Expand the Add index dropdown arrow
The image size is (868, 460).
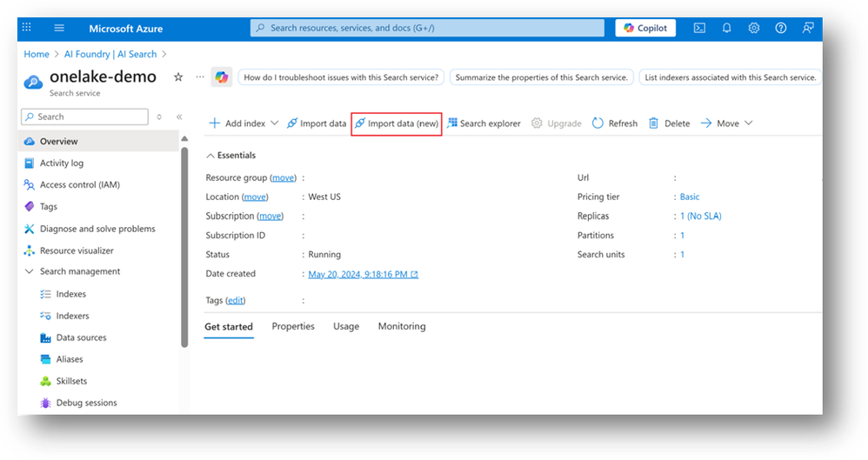click(x=275, y=123)
